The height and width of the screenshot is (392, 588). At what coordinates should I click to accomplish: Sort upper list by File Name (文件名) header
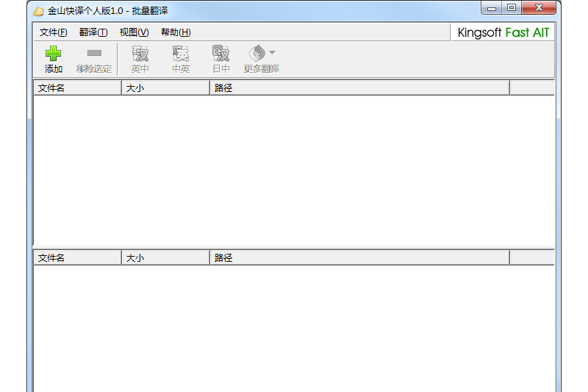coord(77,88)
